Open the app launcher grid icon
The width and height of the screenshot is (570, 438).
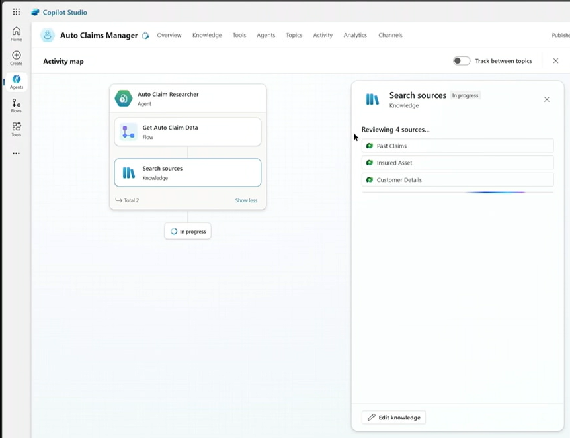(x=16, y=12)
